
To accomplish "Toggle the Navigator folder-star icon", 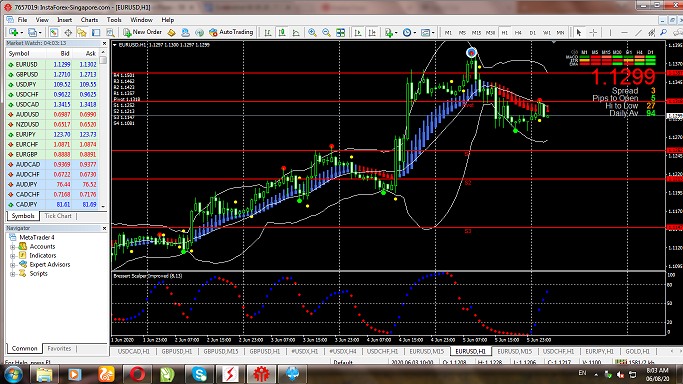I will [82, 32].
